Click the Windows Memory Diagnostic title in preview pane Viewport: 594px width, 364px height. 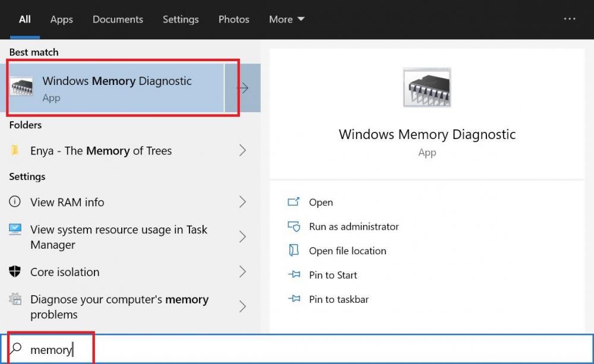[427, 134]
